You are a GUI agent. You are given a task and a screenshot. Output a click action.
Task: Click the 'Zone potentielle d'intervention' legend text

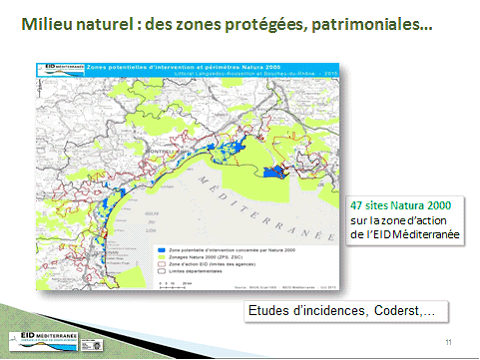coord(232,250)
